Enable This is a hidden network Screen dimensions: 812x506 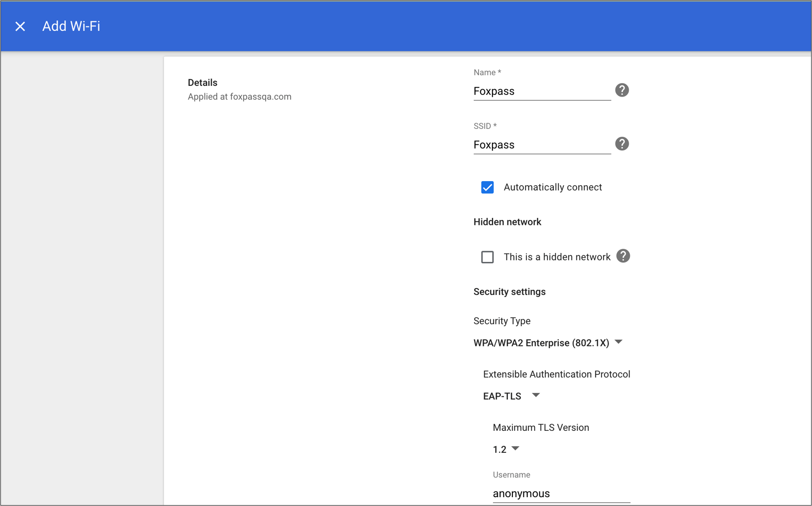487,257
